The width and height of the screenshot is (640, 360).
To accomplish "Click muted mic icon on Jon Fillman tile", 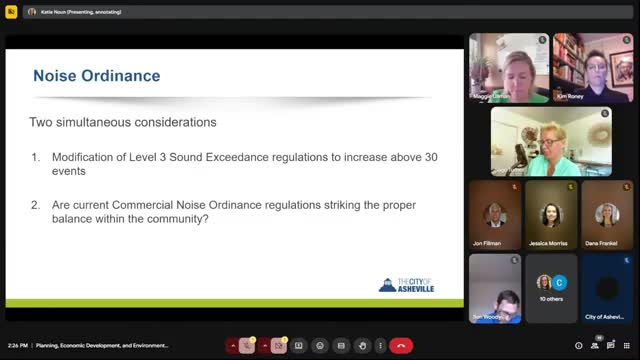I will (514, 187).
